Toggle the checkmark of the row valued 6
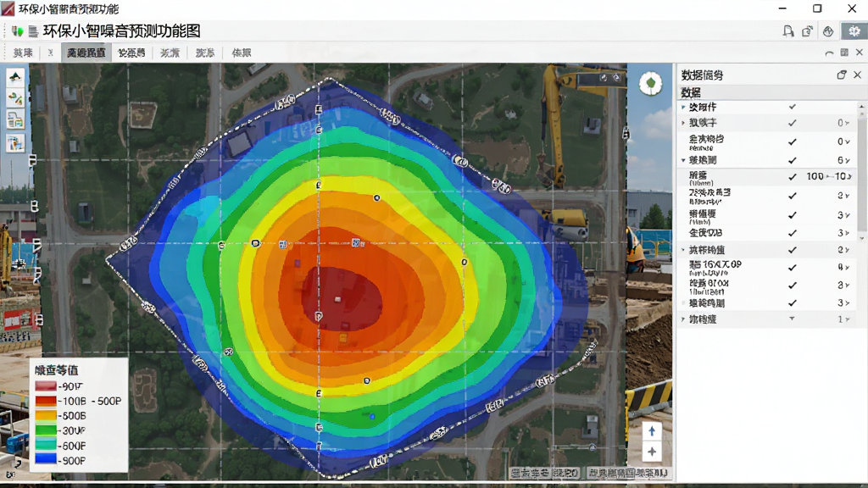The width and height of the screenshot is (868, 488). tap(793, 160)
